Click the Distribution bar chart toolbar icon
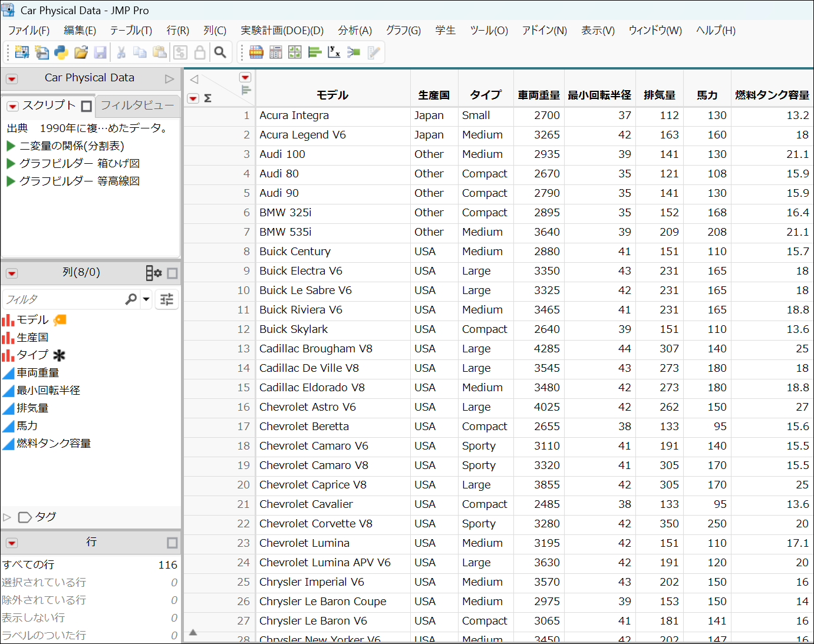Image resolution: width=814 pixels, height=644 pixels. point(315,52)
